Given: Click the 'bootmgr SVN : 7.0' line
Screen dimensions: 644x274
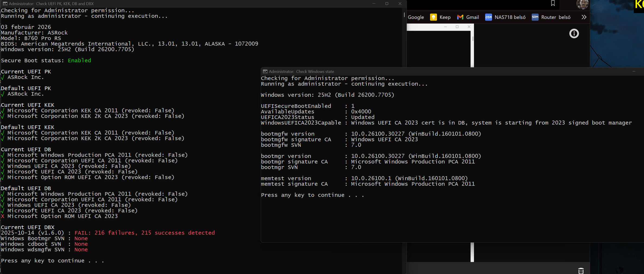Looking at the screenshot, I should 311,167.
